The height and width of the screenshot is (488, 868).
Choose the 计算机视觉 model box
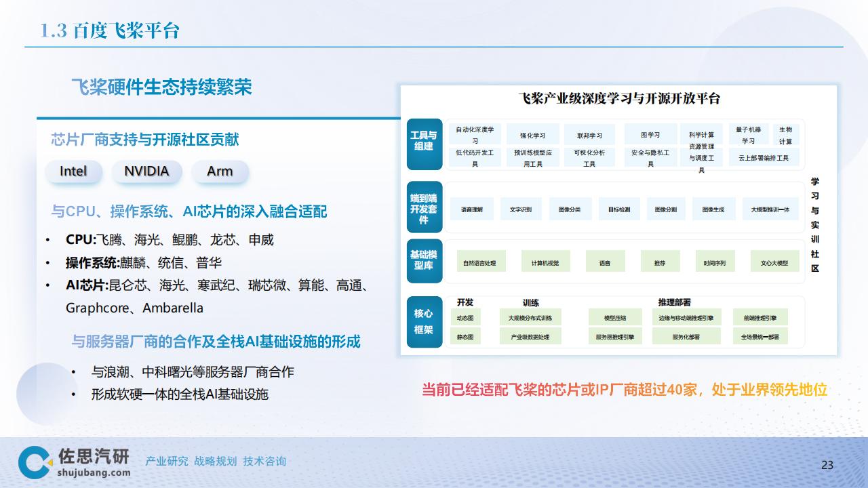(545, 262)
